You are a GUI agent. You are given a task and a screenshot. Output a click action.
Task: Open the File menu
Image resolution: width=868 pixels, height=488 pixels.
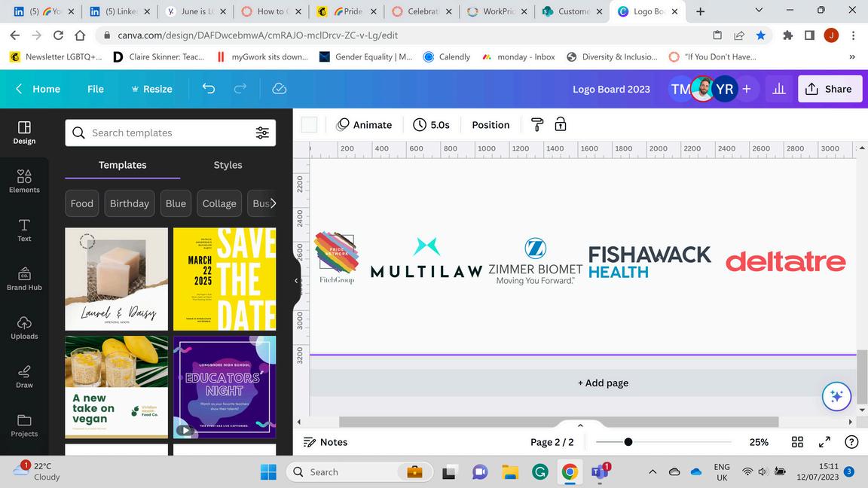pyautogui.click(x=95, y=89)
